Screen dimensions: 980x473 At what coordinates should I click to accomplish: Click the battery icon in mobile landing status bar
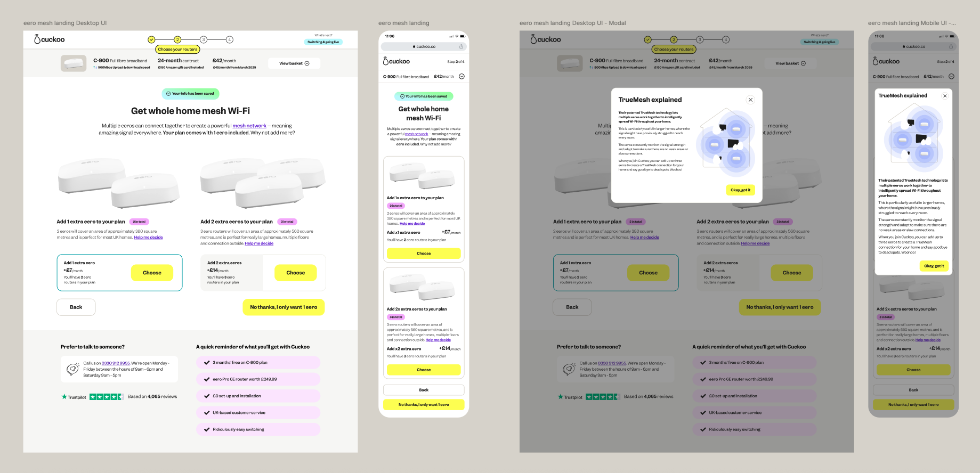tap(462, 36)
